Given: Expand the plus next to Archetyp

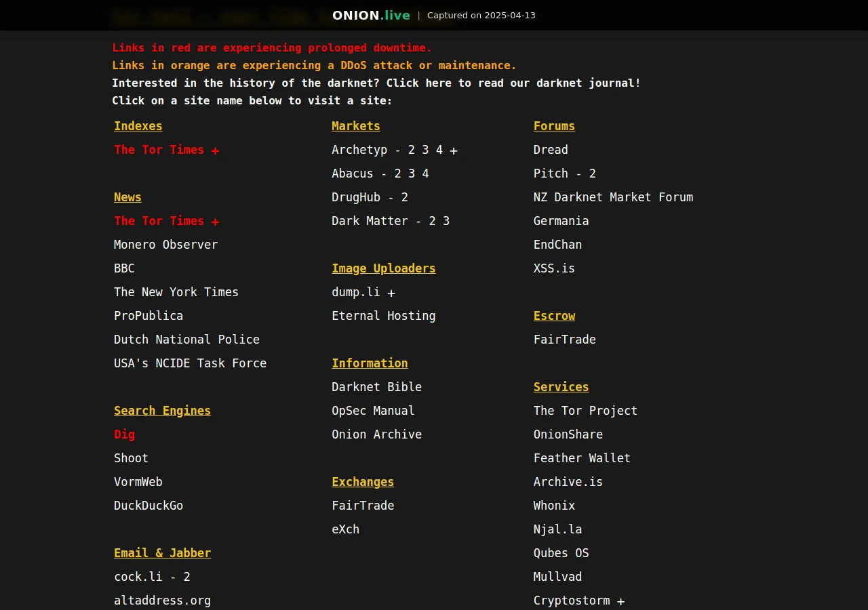Looking at the screenshot, I should 454,150.
